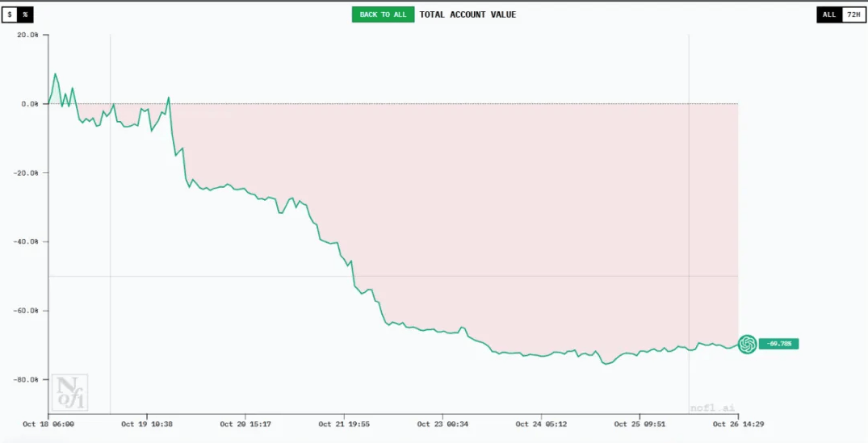Click the Oct 21 19:55 x-axis label
Screen dimensions: 868x443
(x=343, y=424)
